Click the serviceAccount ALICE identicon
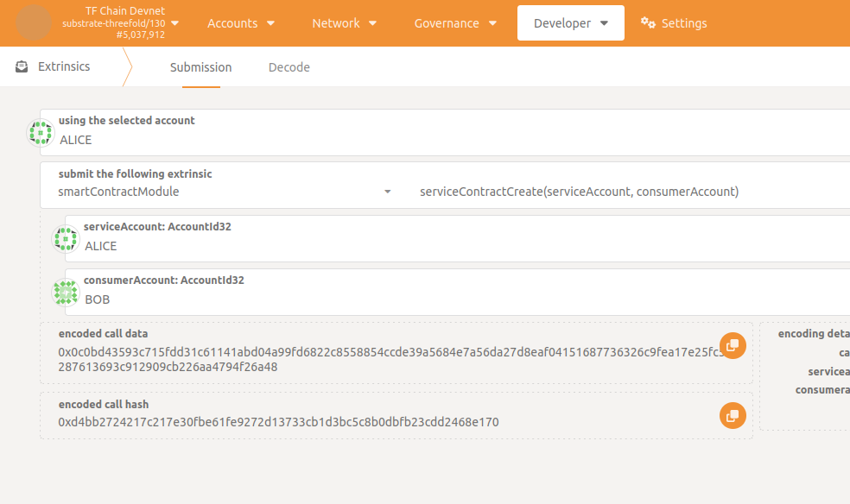 pos(66,238)
